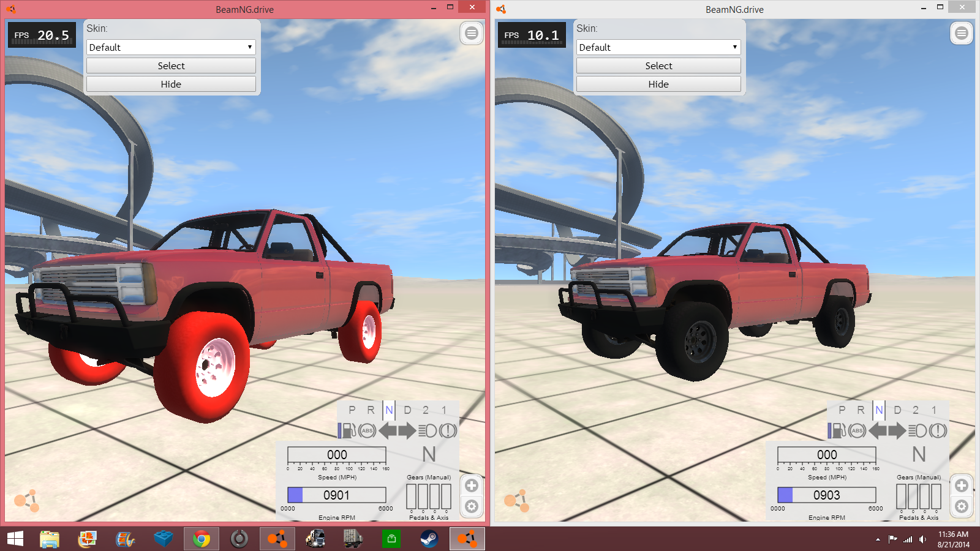
Task: Click the Hide button in right window
Action: 658,84
